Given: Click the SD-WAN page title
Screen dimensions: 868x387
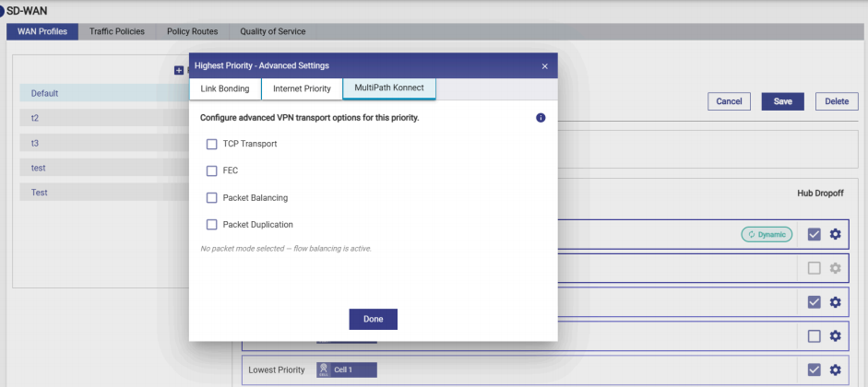Looking at the screenshot, I should (27, 10).
